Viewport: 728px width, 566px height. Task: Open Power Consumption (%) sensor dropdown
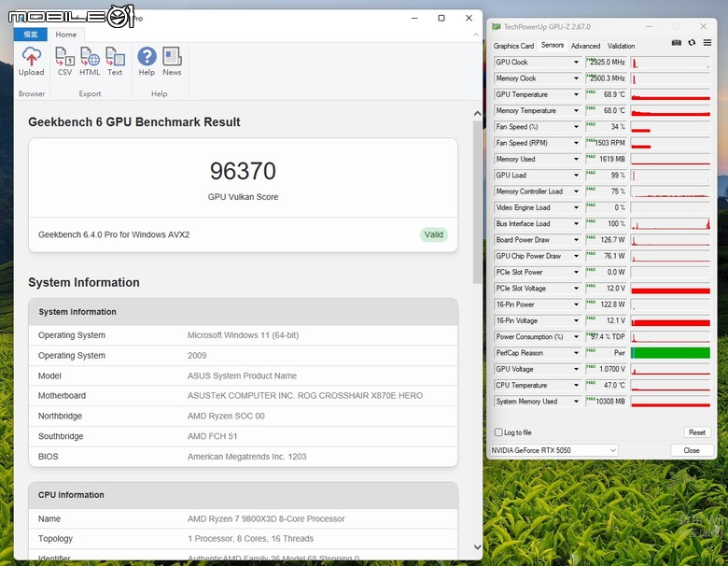click(x=576, y=337)
